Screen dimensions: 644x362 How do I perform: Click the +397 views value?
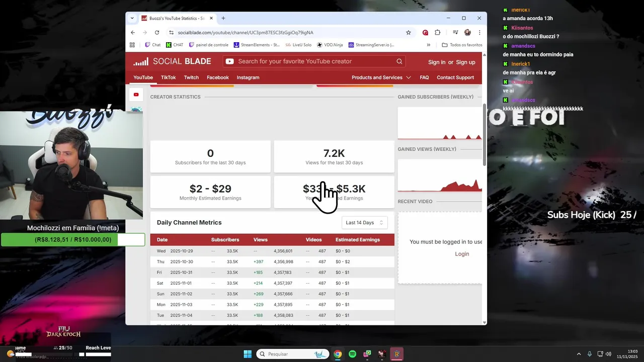pyautogui.click(x=259, y=262)
